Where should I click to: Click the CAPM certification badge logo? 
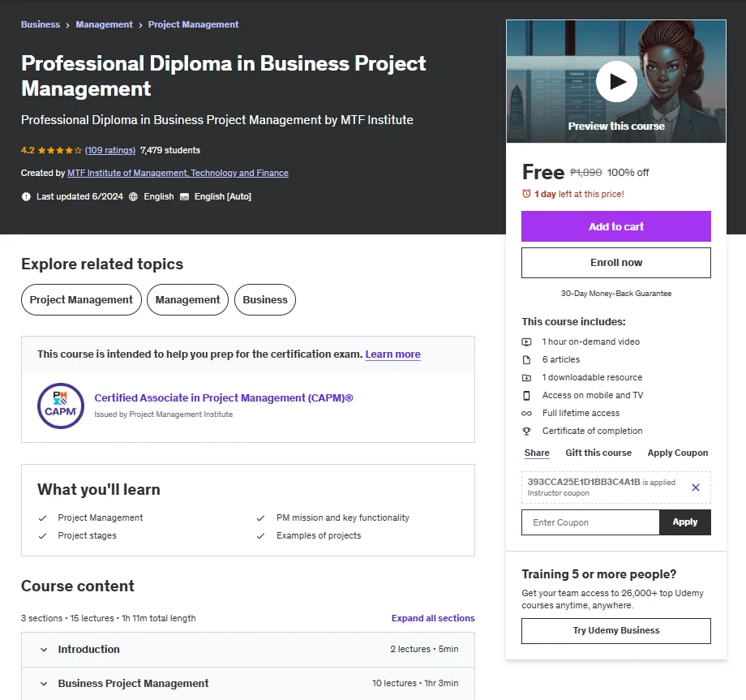tap(61, 406)
